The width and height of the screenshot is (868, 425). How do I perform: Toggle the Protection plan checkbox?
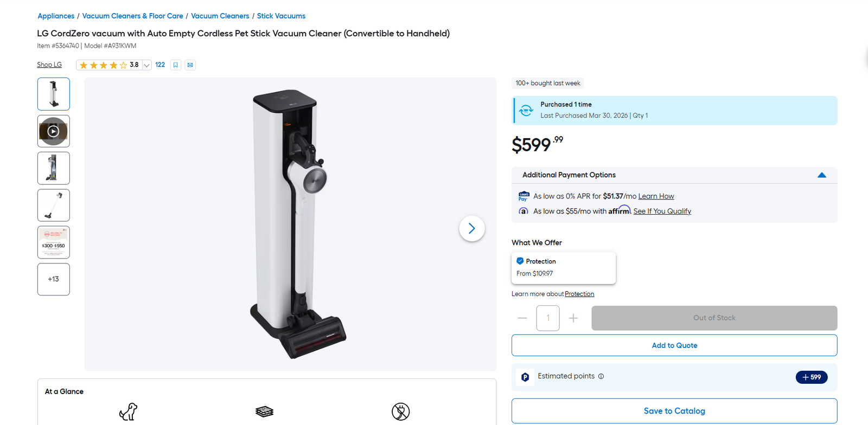point(520,261)
